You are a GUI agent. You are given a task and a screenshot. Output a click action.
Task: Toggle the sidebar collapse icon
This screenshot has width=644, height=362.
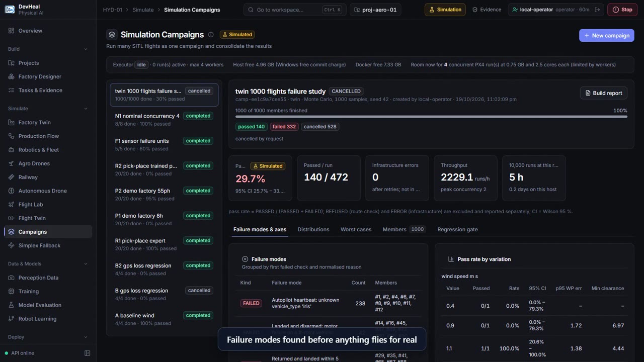87,353
